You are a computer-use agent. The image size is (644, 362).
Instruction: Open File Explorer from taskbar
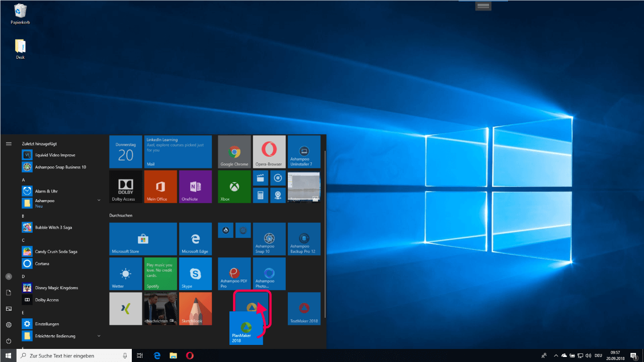coord(173,355)
